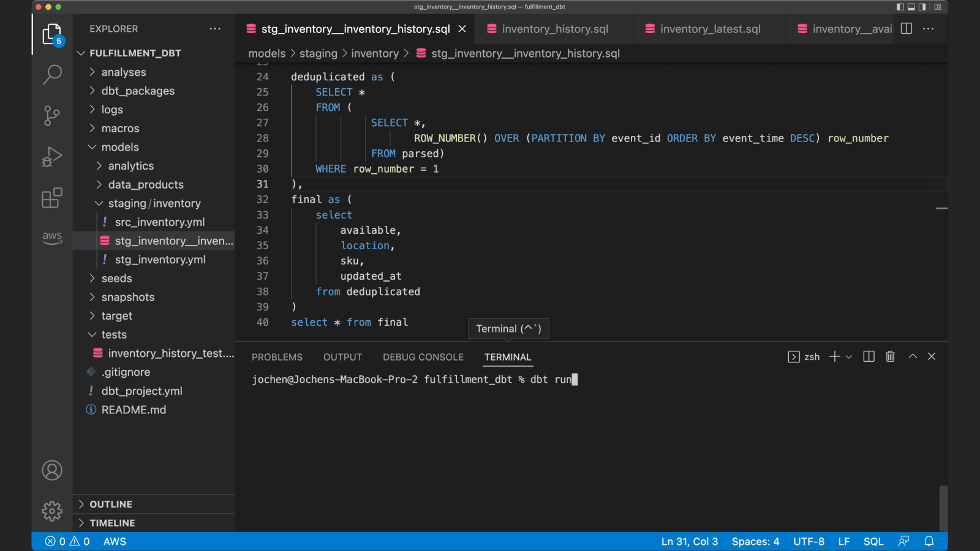The height and width of the screenshot is (551, 980).
Task: Click the feedback icon in status bar
Action: (903, 541)
